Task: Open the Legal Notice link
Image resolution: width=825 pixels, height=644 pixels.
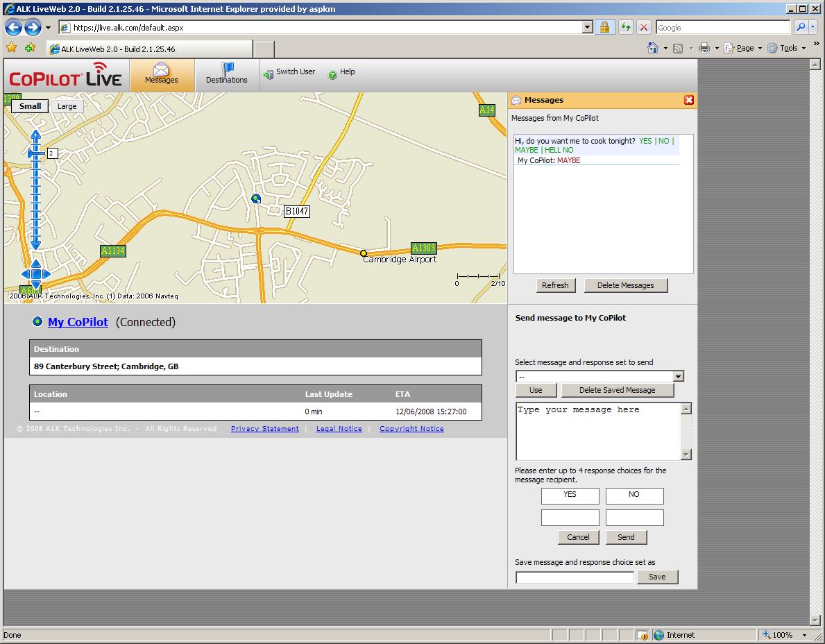Action: point(339,429)
